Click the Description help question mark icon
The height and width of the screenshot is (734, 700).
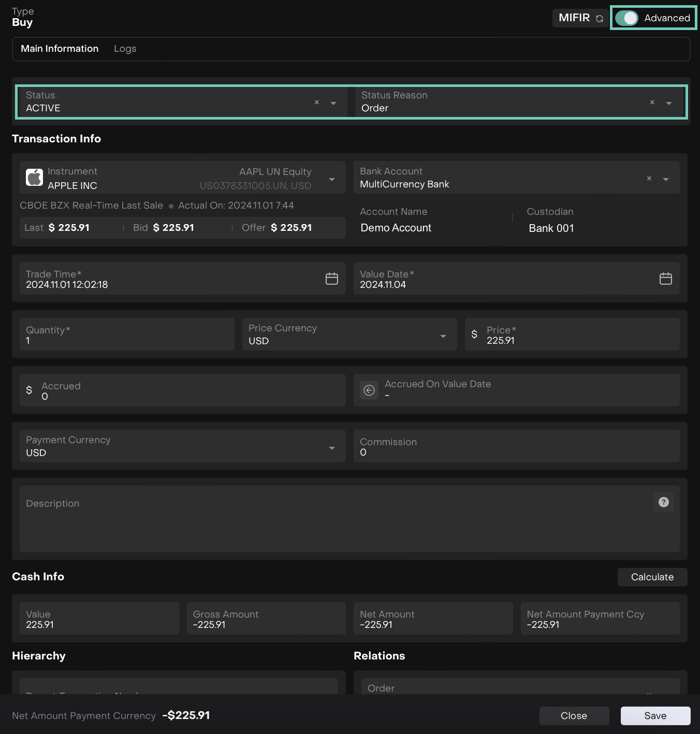(663, 502)
